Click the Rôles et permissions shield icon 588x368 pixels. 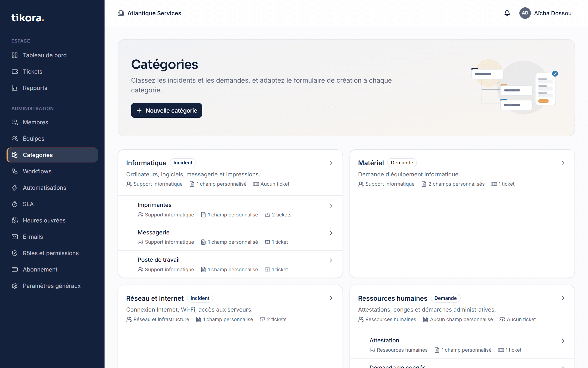15,253
